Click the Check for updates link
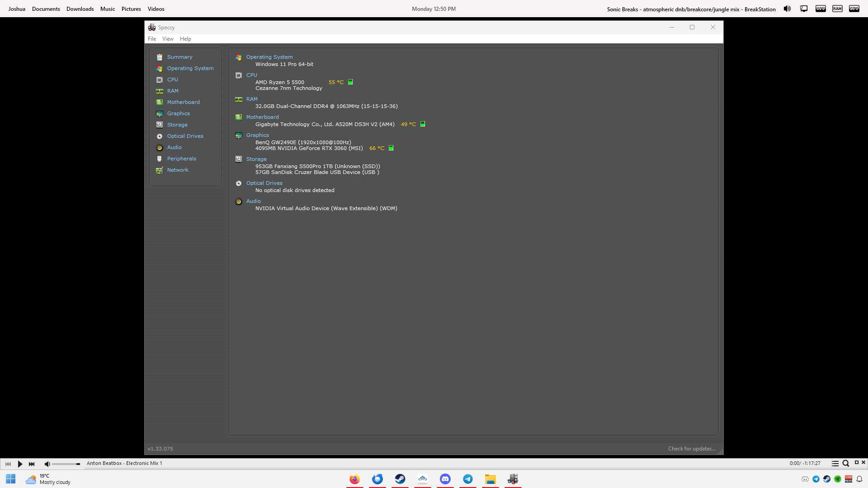The image size is (868, 488). coord(692,449)
